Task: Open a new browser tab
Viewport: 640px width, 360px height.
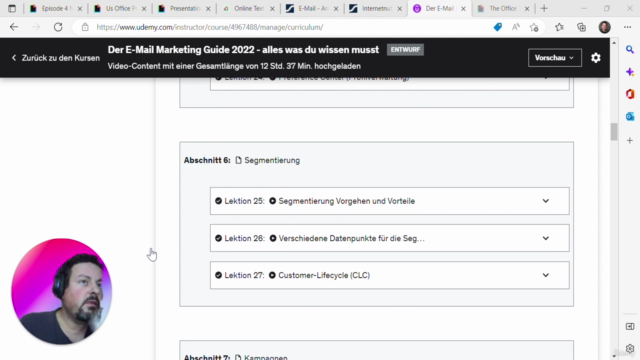Action: point(544,8)
